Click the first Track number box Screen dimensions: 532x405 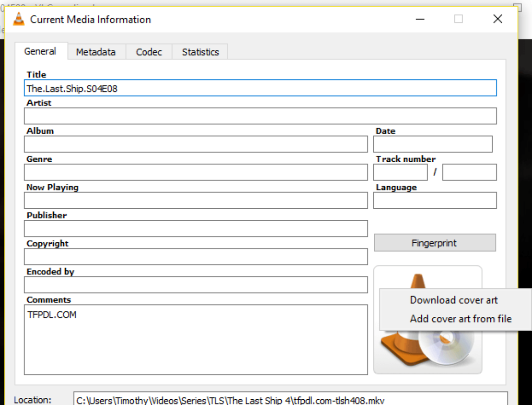tap(400, 172)
